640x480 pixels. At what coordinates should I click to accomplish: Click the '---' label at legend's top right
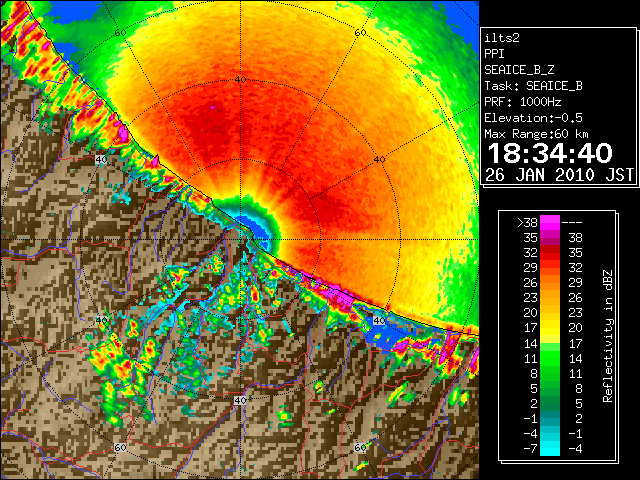[572, 223]
